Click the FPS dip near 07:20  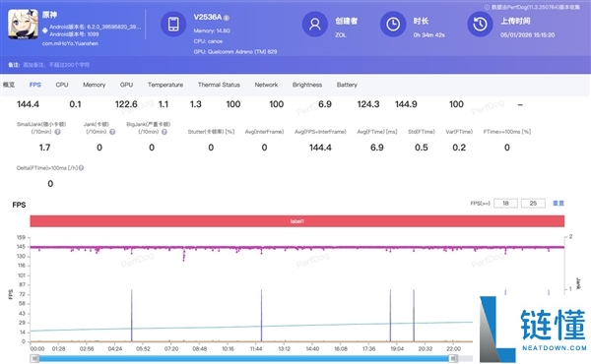pyautogui.click(x=184, y=256)
